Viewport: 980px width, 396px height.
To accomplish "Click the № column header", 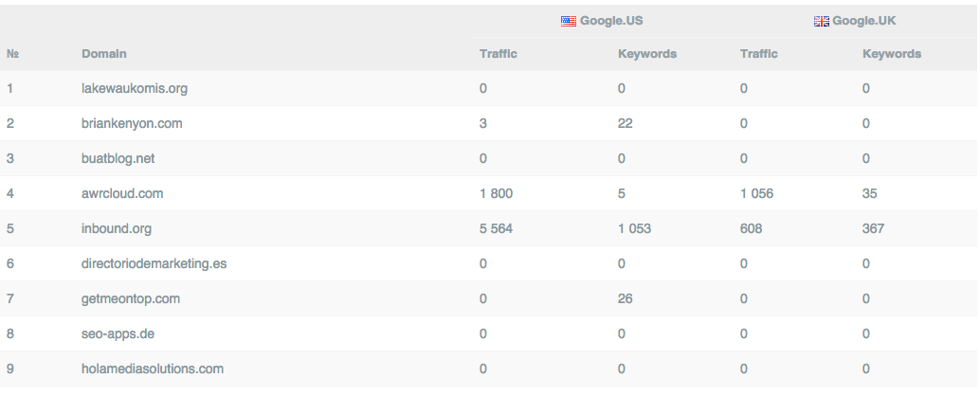I will [x=13, y=54].
